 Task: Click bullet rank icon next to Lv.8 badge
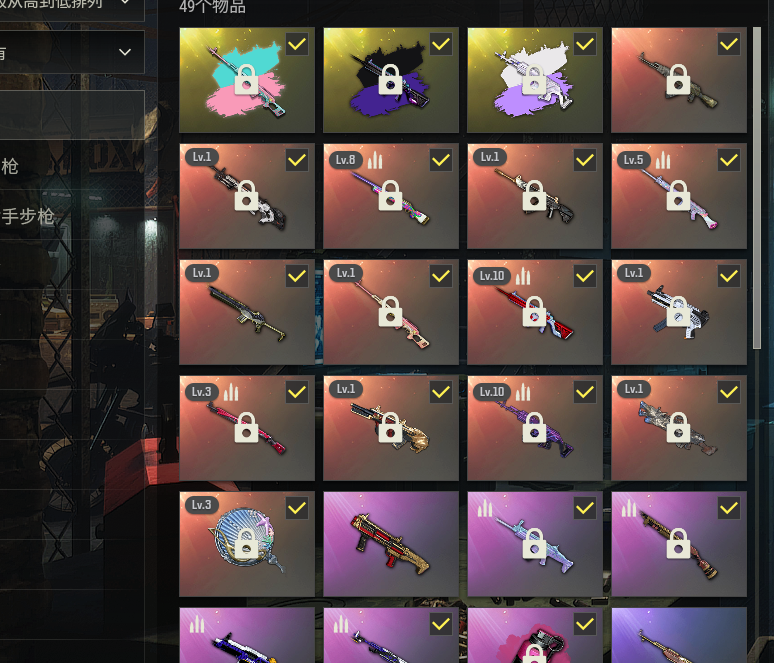[x=375, y=160]
